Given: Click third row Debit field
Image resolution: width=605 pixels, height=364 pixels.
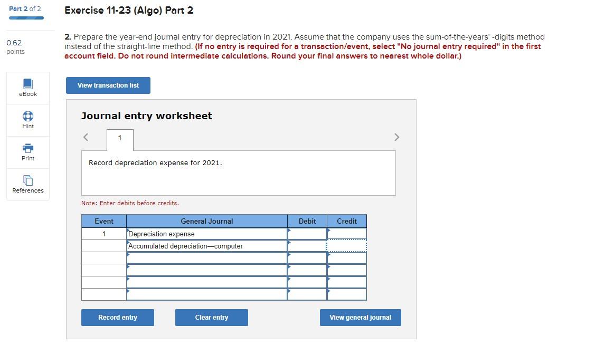Looking at the screenshot, I should [x=307, y=258].
